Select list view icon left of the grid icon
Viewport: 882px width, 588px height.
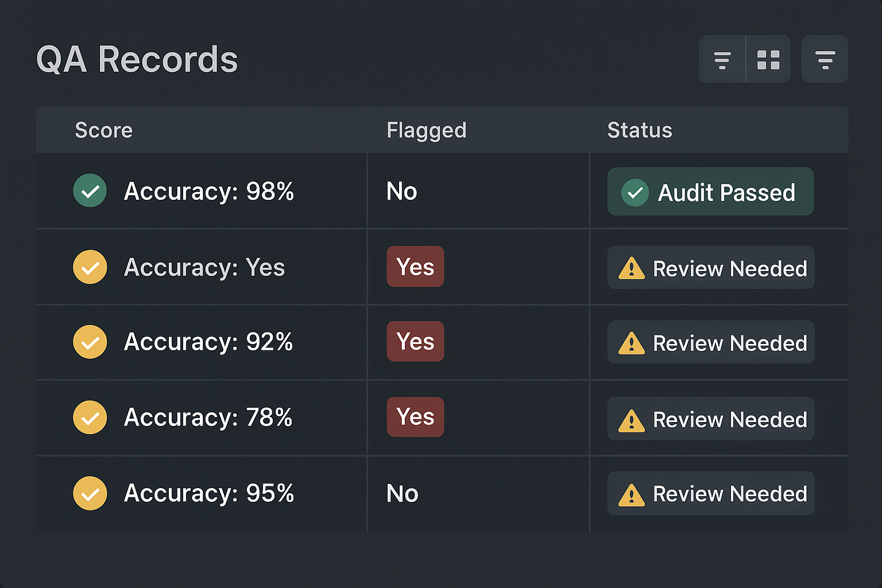[x=722, y=60]
